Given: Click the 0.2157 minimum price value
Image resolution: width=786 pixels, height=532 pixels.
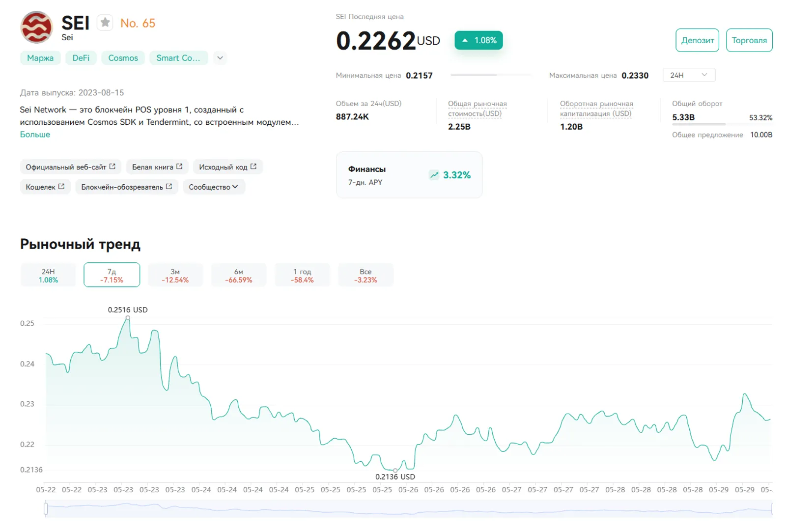Looking at the screenshot, I should pos(419,76).
